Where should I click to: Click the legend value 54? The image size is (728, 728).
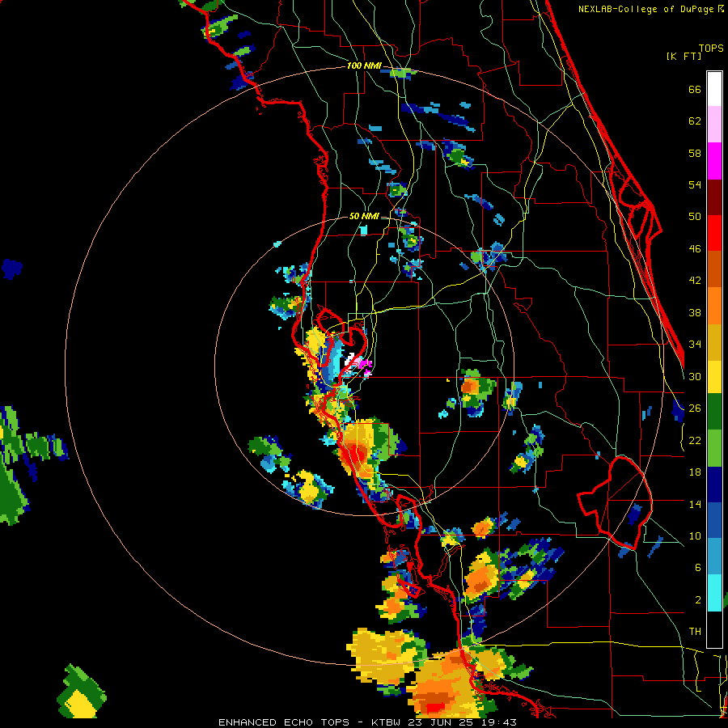(x=695, y=184)
